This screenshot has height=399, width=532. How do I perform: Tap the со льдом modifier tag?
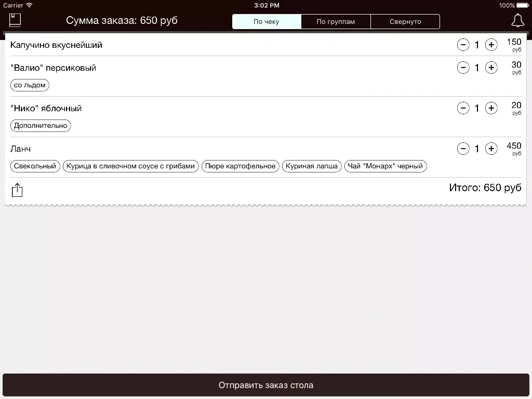(30, 85)
